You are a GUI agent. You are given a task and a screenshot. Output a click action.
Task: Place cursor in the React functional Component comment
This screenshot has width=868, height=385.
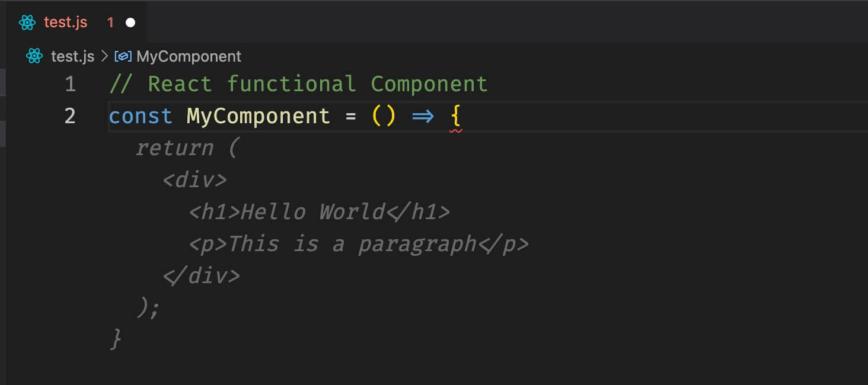click(x=298, y=84)
